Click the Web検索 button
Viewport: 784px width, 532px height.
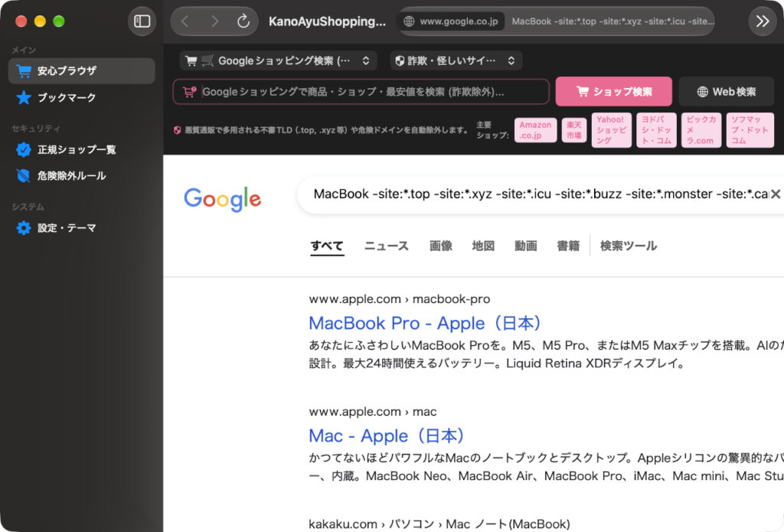pos(726,92)
